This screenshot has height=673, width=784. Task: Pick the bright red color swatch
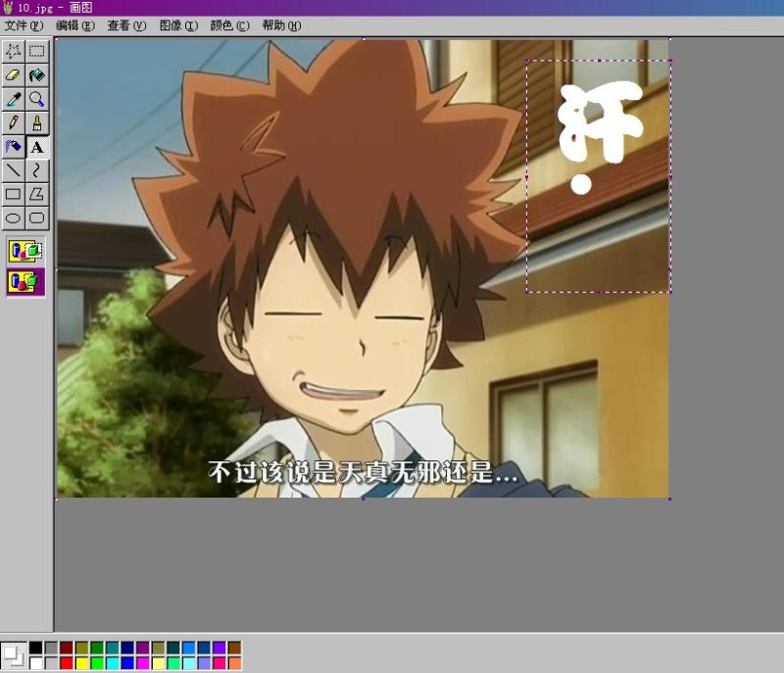(x=67, y=663)
